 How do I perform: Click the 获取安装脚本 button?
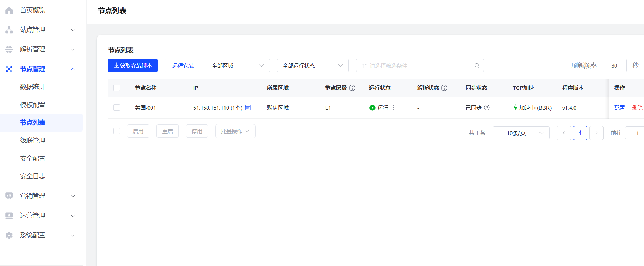click(133, 65)
